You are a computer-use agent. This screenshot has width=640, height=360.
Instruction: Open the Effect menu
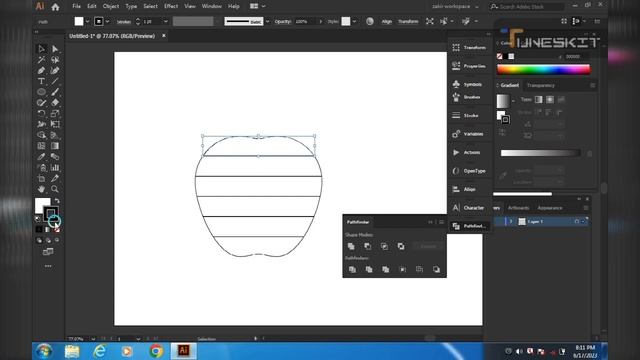[171, 6]
